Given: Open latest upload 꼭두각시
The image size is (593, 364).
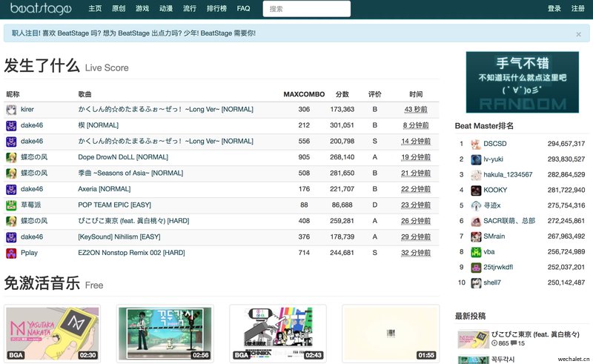Looking at the screenshot, I should coord(503,359).
